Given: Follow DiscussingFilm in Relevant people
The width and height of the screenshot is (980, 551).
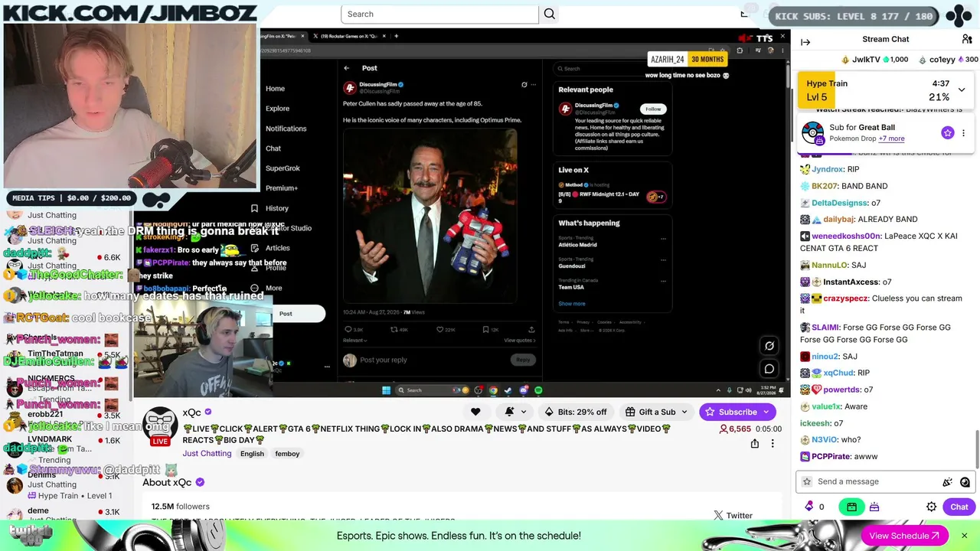Looking at the screenshot, I should coord(652,109).
